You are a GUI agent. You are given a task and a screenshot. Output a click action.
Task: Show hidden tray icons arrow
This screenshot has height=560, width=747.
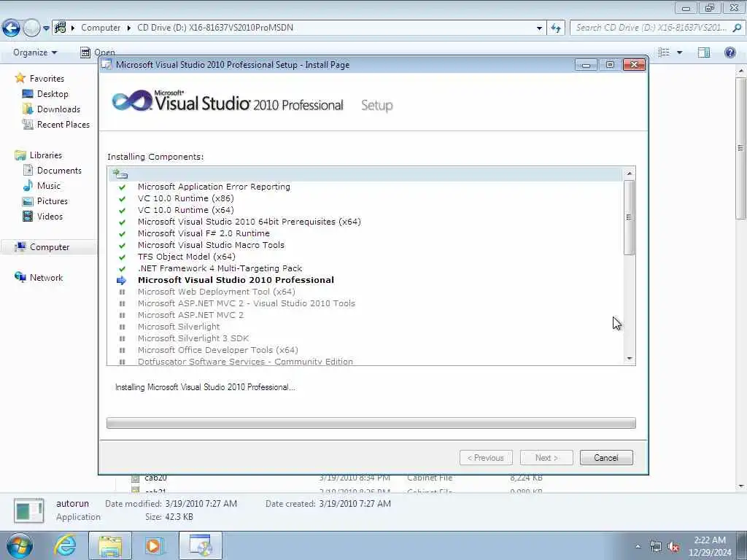point(638,546)
